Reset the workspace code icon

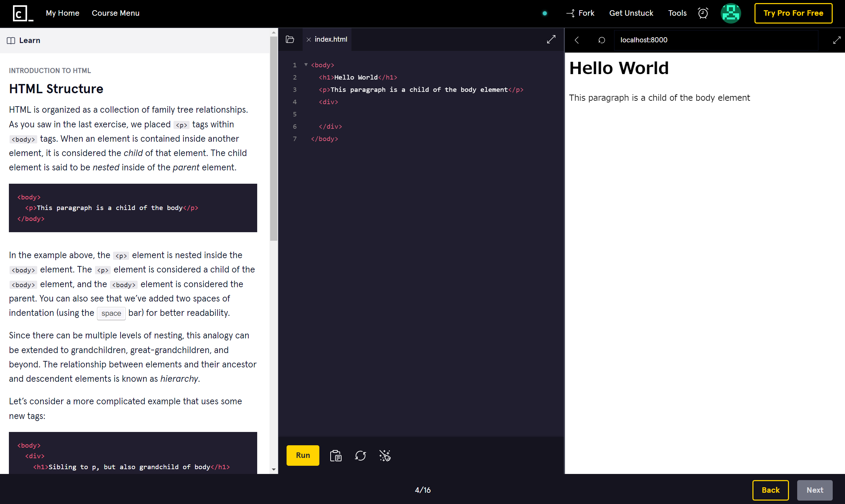[360, 456]
